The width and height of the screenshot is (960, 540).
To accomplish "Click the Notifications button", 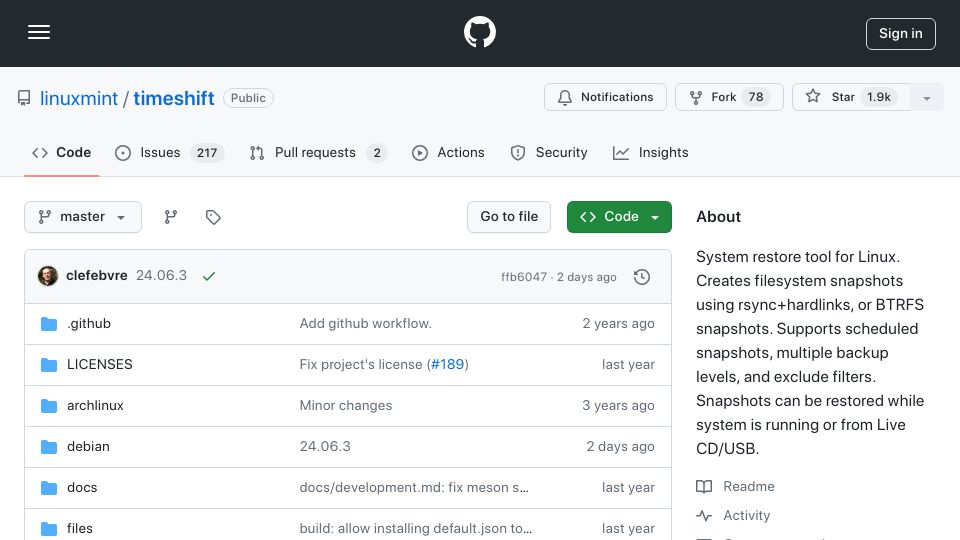I will tap(605, 97).
